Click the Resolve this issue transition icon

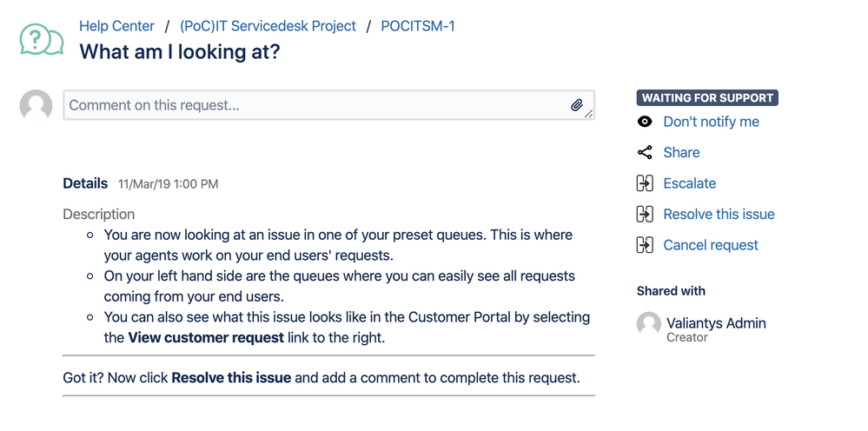tap(645, 214)
